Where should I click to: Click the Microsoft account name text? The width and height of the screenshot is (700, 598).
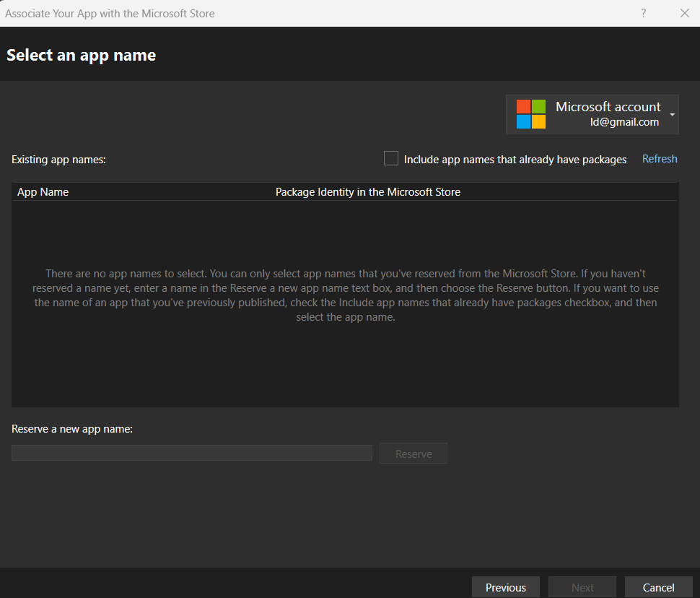(x=608, y=106)
